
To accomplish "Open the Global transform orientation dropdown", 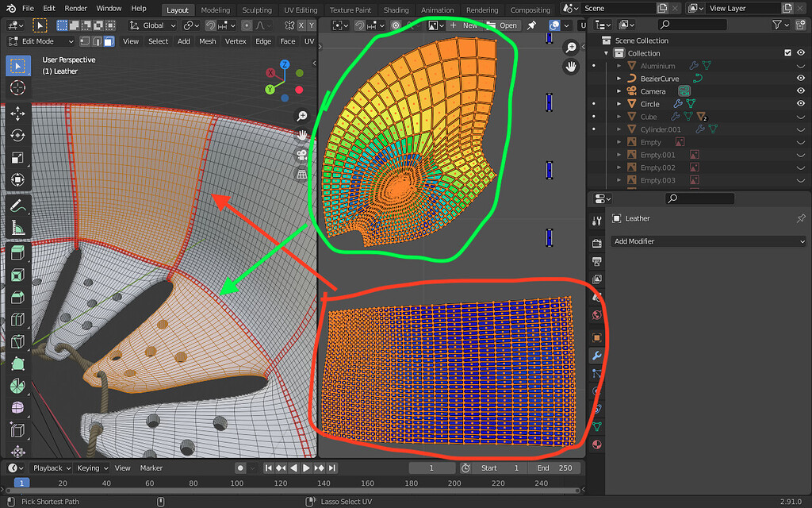I will (153, 25).
